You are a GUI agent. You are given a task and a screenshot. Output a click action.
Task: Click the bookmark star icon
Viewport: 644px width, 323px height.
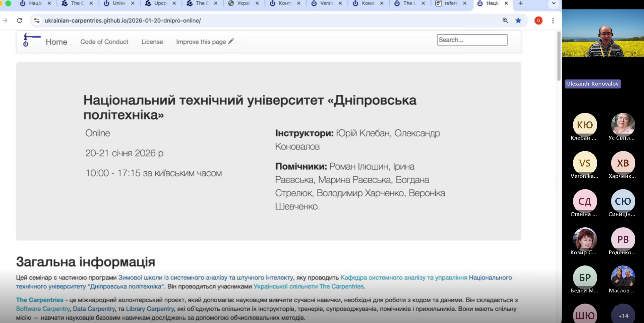point(518,20)
